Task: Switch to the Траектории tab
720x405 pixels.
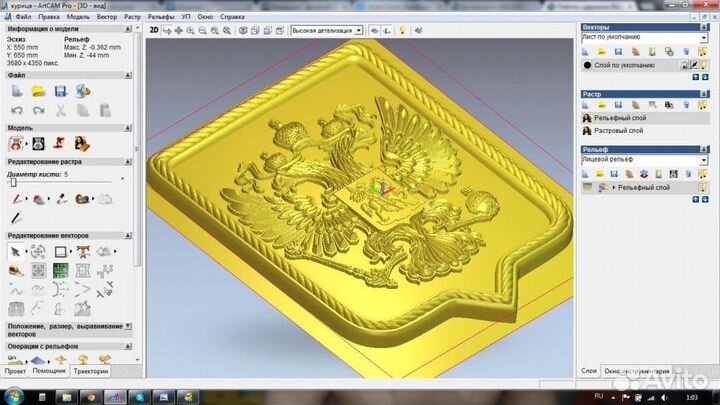Action: tap(91, 371)
